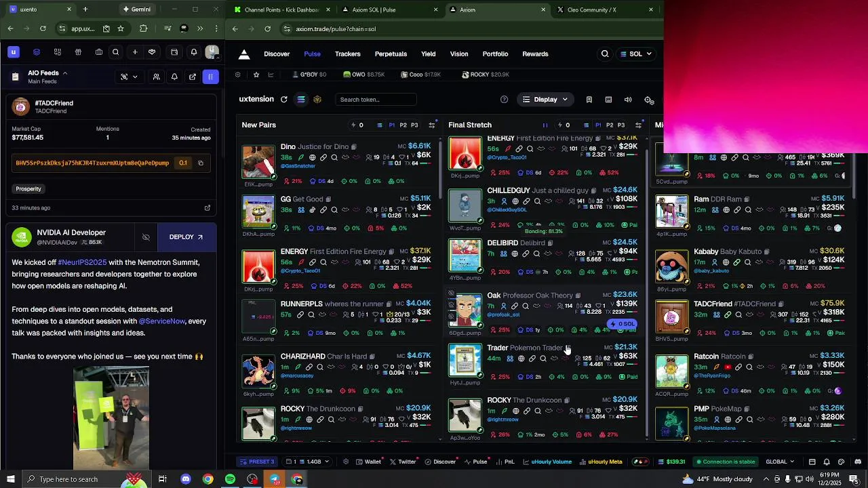Open the wallet icon in uxento toolbar
This screenshot has height=488, width=868.
(174, 52)
